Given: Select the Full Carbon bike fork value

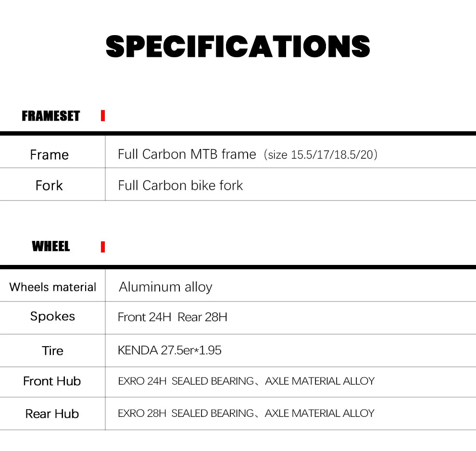Looking at the screenshot, I should [x=180, y=186].
